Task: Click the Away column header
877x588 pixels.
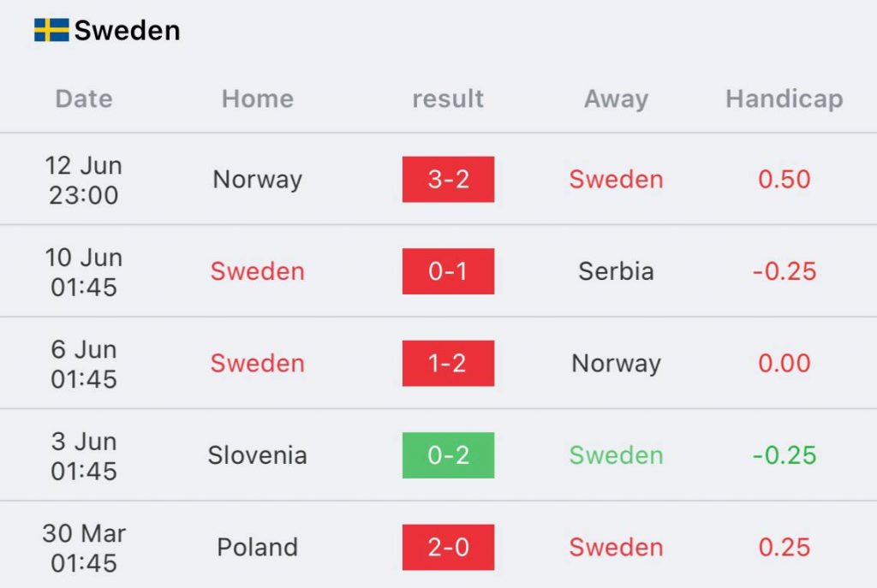Action: [x=617, y=99]
